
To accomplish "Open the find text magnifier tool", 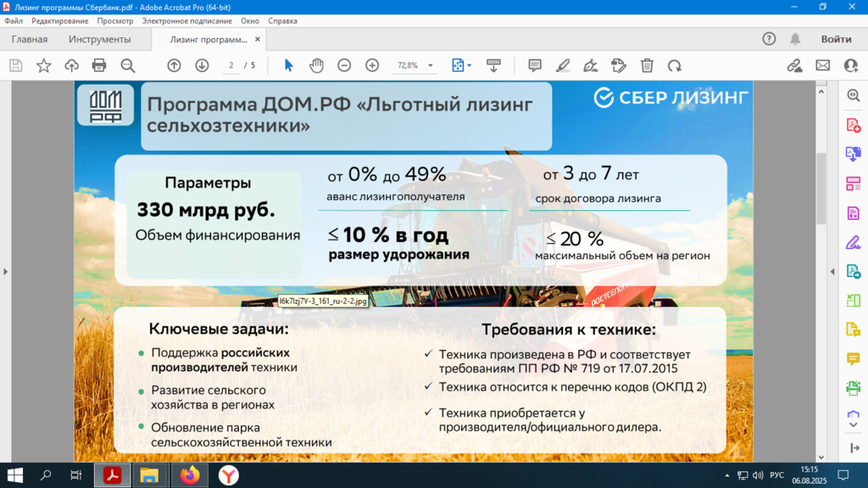I will click(x=128, y=65).
